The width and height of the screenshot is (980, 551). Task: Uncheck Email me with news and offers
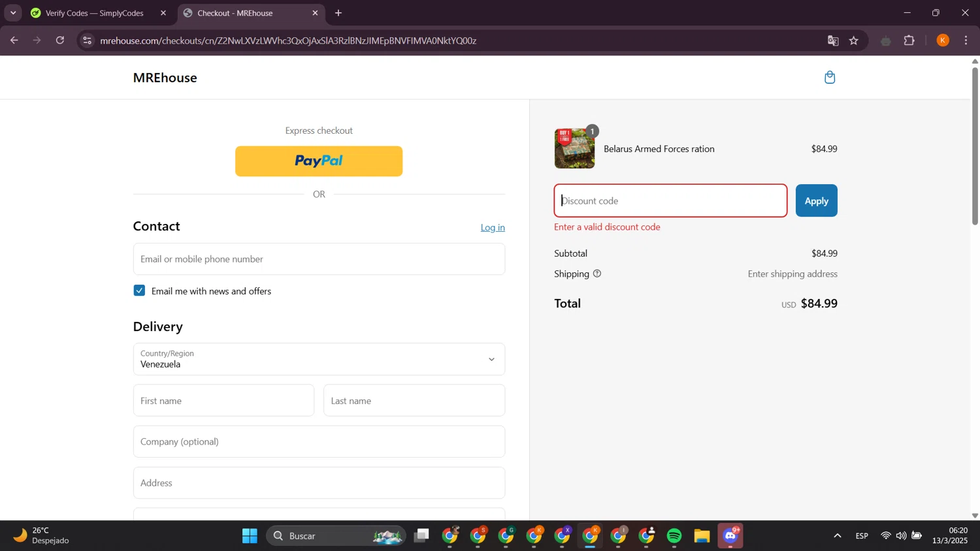tap(139, 291)
